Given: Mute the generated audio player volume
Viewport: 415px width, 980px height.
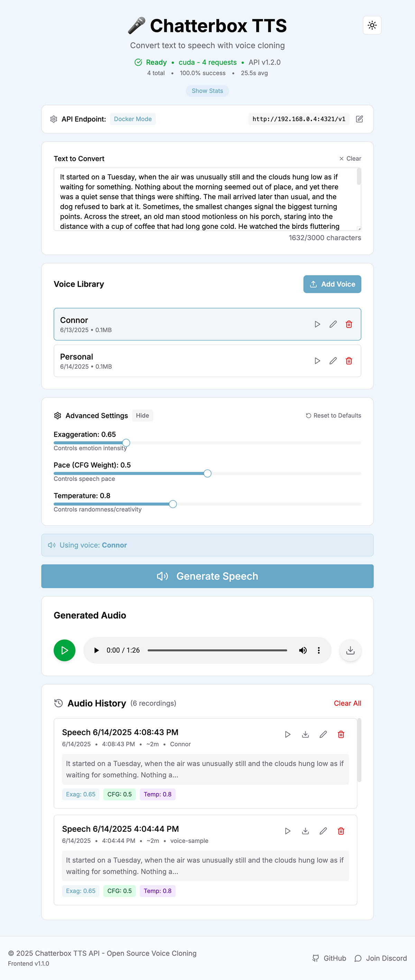Looking at the screenshot, I should pos(303,651).
